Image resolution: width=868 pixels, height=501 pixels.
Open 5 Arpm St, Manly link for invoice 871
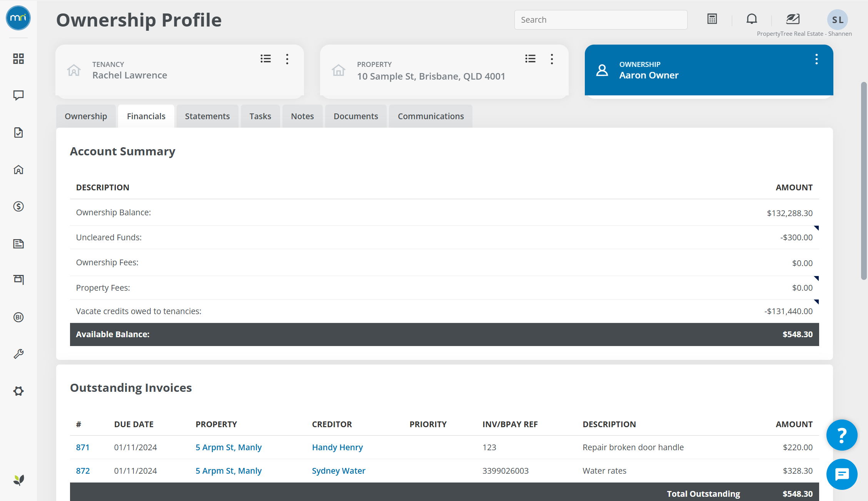pyautogui.click(x=229, y=447)
